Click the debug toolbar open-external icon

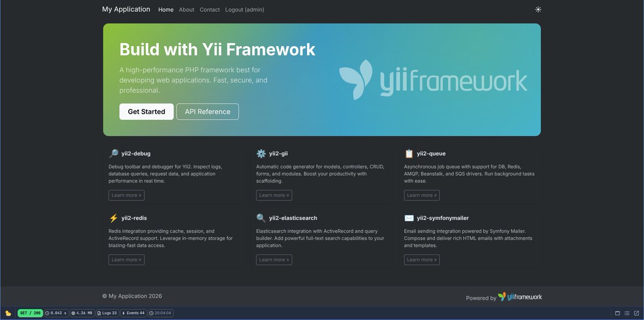pyautogui.click(x=636, y=313)
